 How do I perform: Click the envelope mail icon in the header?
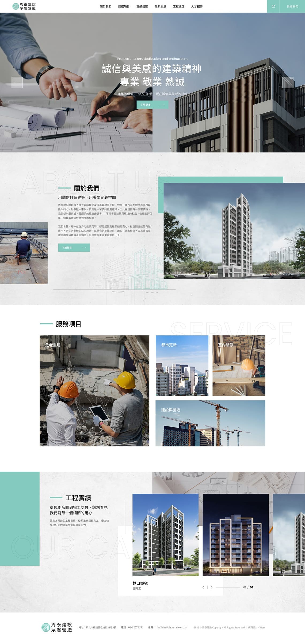click(x=273, y=6)
